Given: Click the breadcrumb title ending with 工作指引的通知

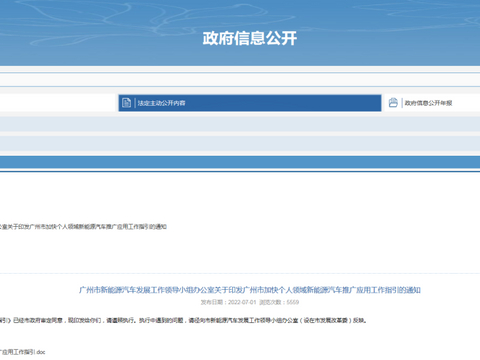Looking at the screenshot, I should [x=83, y=227].
